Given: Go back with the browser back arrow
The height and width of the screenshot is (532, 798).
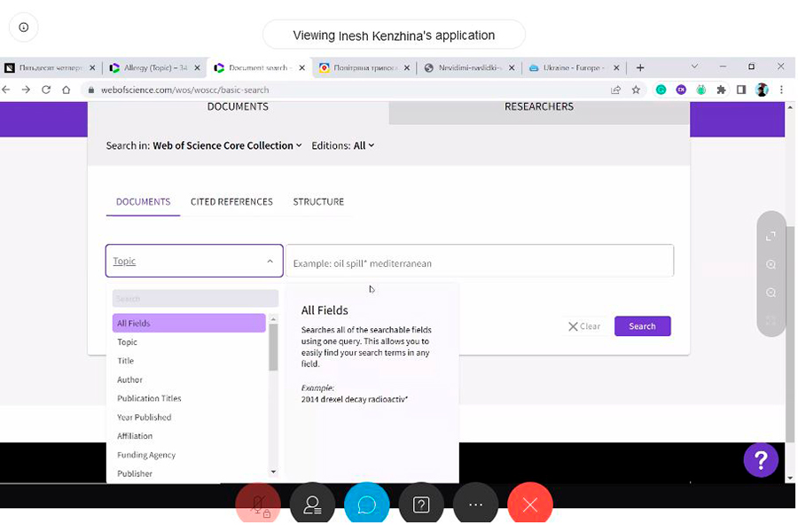Looking at the screenshot, I should click(x=6, y=90).
